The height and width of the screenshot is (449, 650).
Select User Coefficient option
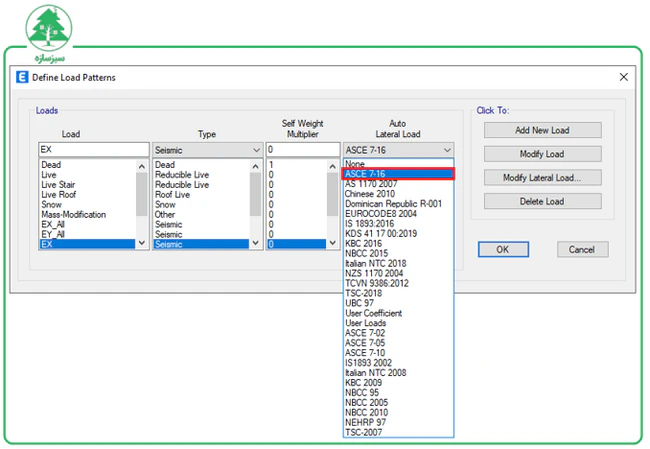(398, 313)
